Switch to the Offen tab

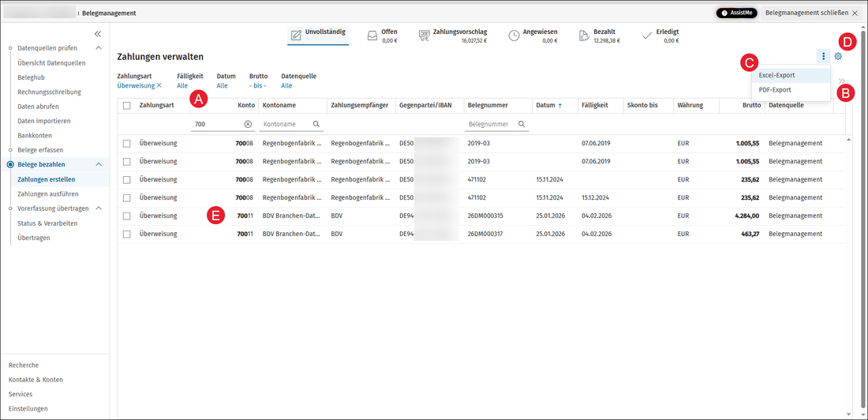tap(382, 36)
